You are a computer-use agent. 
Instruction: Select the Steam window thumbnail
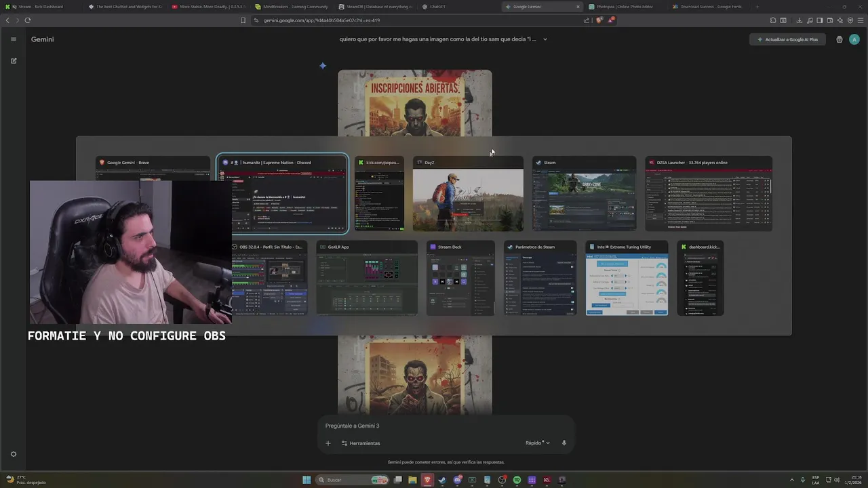[584, 194]
